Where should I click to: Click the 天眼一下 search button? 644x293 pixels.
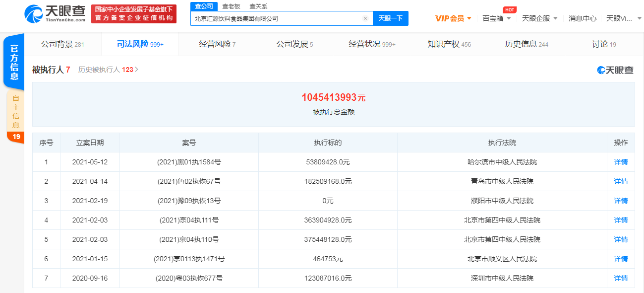pos(391,18)
